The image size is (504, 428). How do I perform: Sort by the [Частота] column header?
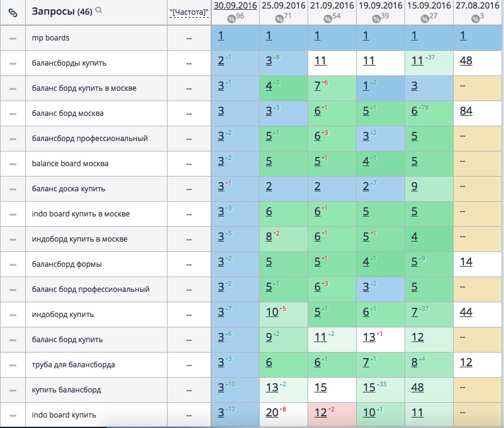[188, 12]
